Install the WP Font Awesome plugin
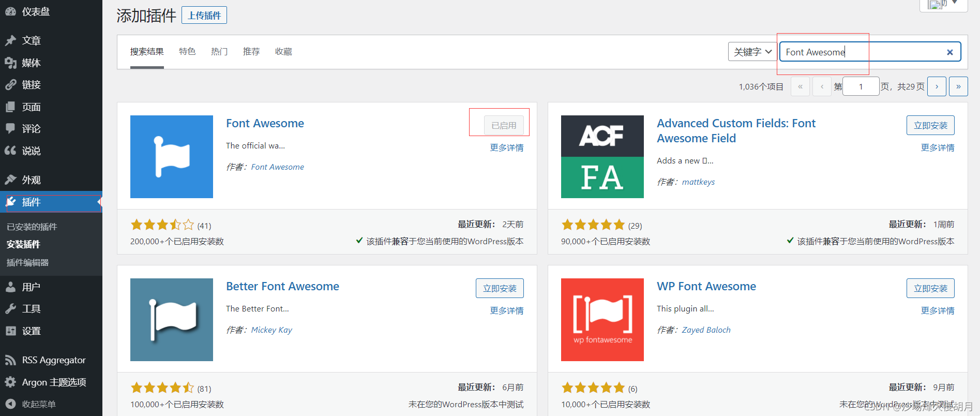The height and width of the screenshot is (416, 980). point(930,288)
